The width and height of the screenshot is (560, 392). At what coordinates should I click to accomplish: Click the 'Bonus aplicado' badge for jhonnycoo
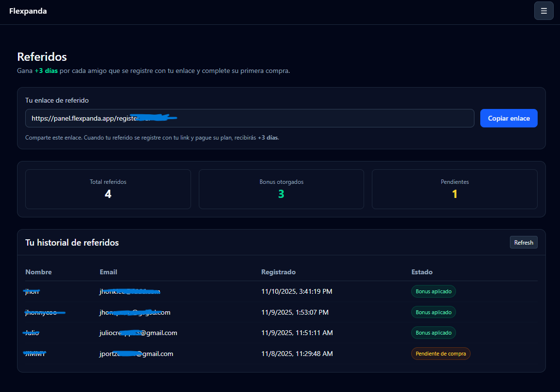point(433,312)
